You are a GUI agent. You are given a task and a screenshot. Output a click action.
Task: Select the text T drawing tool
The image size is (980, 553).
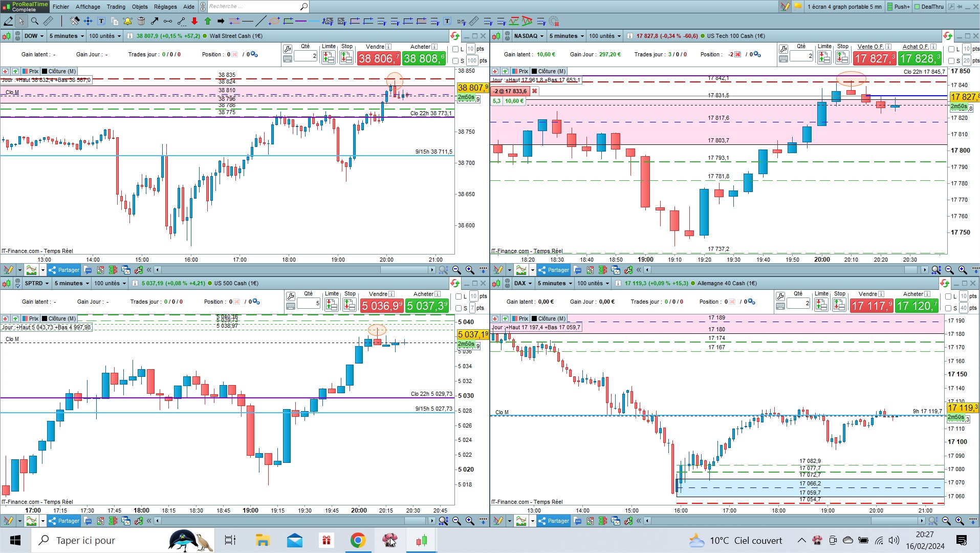click(x=101, y=21)
